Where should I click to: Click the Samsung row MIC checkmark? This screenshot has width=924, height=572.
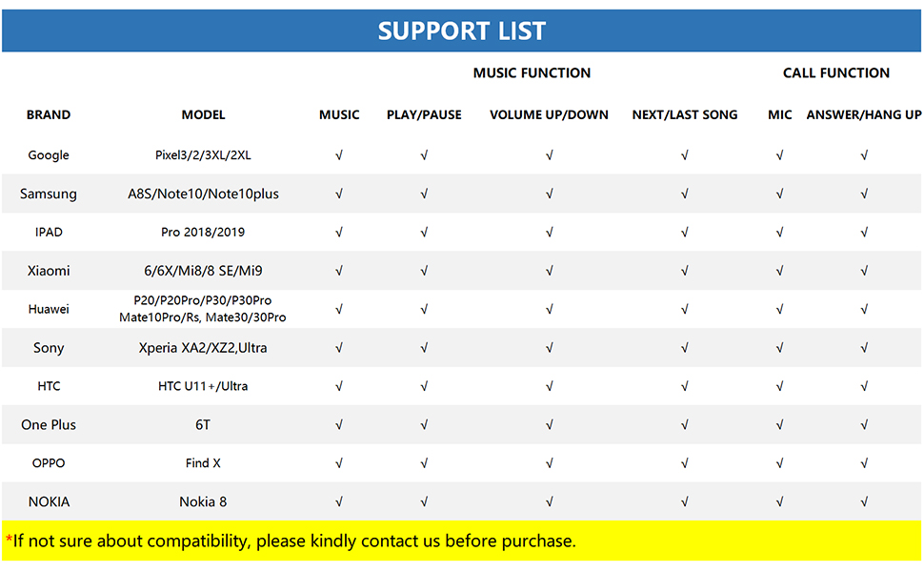pos(779,194)
